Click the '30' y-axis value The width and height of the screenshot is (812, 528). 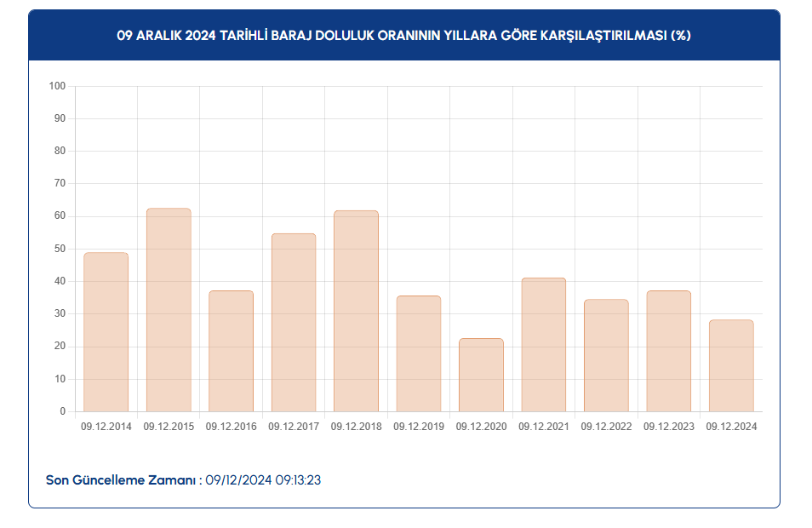[60, 313]
